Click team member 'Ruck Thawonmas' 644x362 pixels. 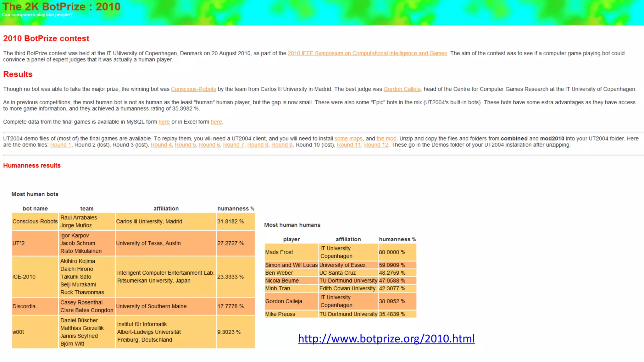pos(82,292)
